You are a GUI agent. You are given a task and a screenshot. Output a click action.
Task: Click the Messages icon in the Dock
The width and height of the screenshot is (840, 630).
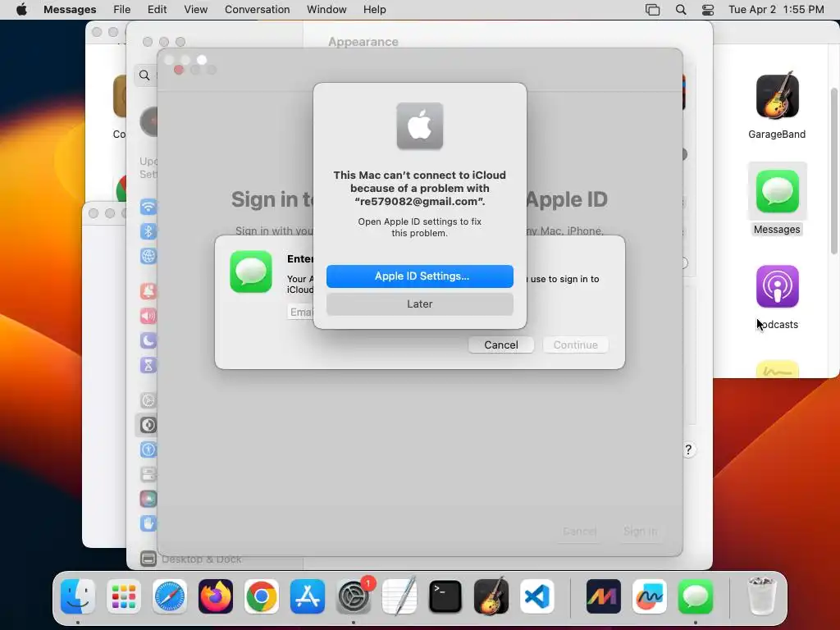pos(696,596)
